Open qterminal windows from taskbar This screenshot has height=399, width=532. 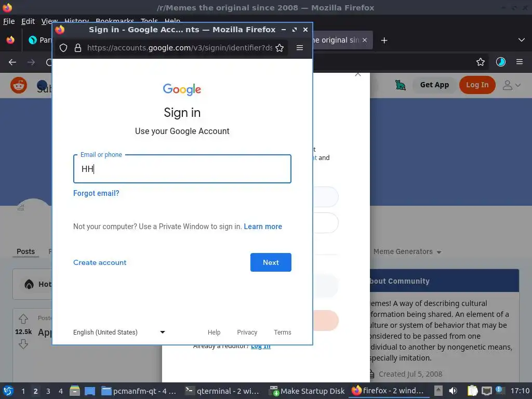click(222, 391)
